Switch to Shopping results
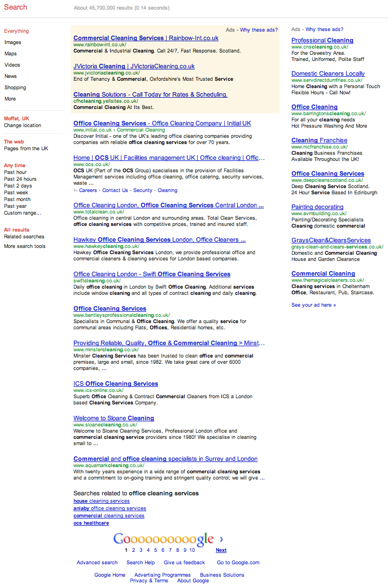The width and height of the screenshot is (388, 588). click(x=15, y=88)
